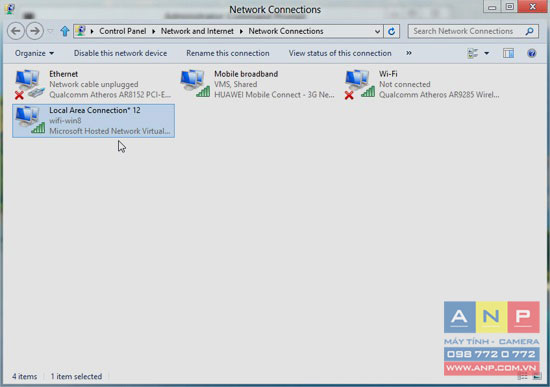Show more toolbar commands chevron
The width and height of the screenshot is (550, 387).
point(409,53)
